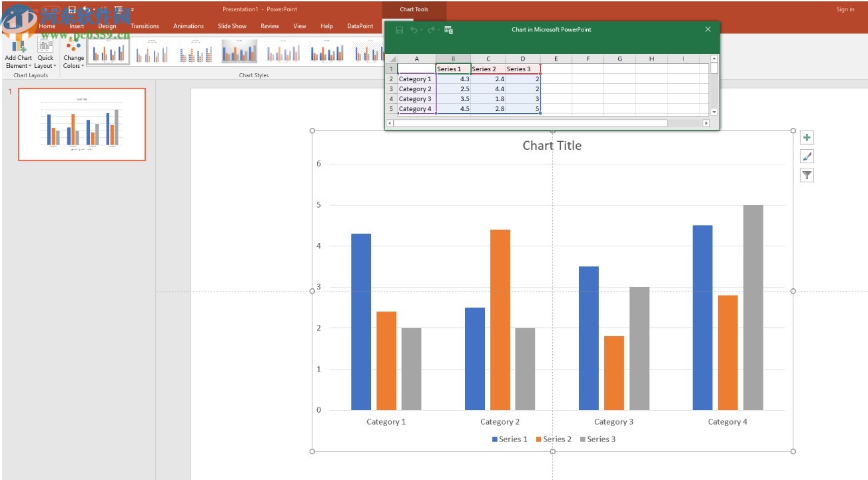Select the Series 3 header cell in data sheet
The height and width of the screenshot is (480, 868).
(522, 69)
